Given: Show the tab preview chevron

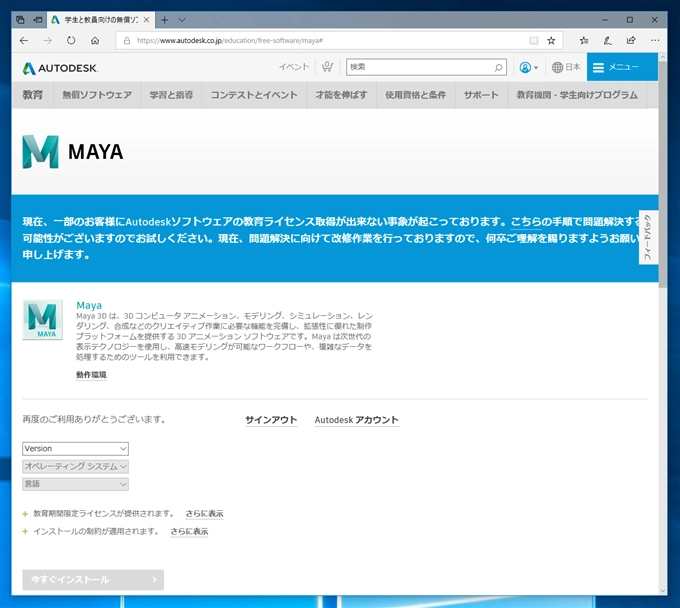Looking at the screenshot, I should (x=182, y=20).
